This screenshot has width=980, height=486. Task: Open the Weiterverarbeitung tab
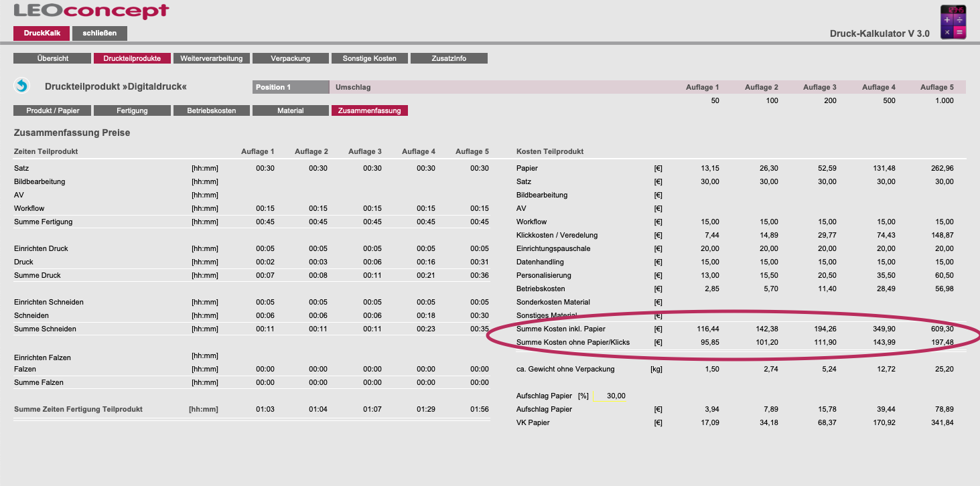pyautogui.click(x=212, y=58)
